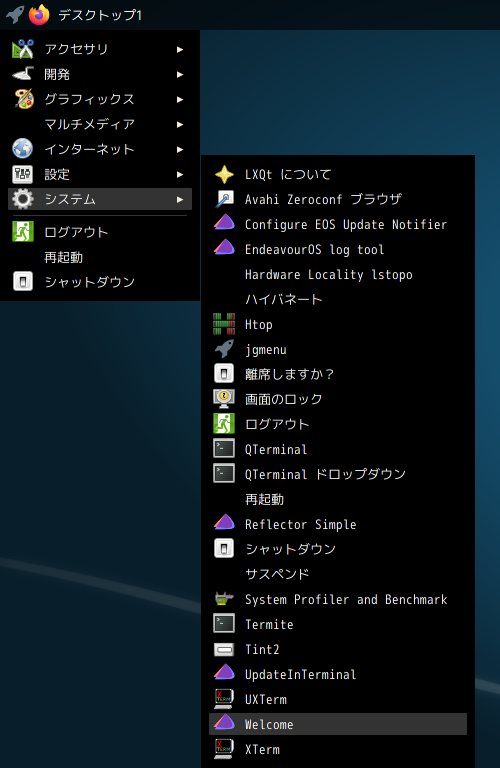Select 再起動 in the system submenu

338,499
